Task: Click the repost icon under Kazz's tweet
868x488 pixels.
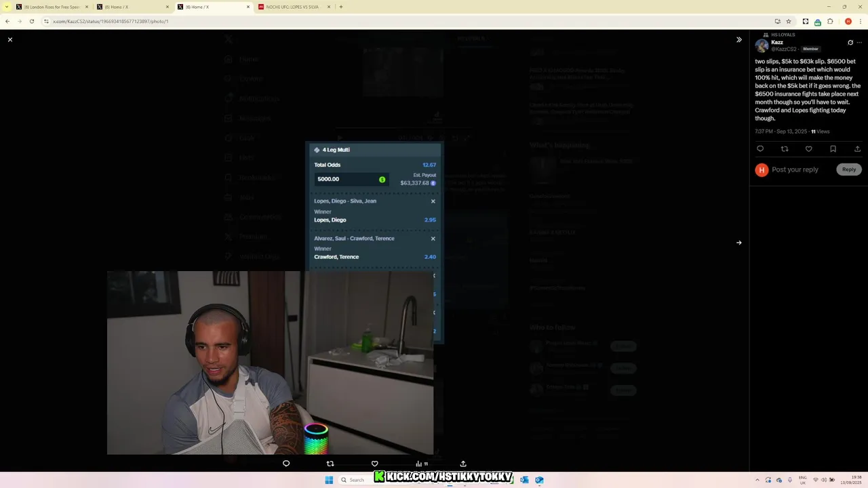Action: point(785,149)
